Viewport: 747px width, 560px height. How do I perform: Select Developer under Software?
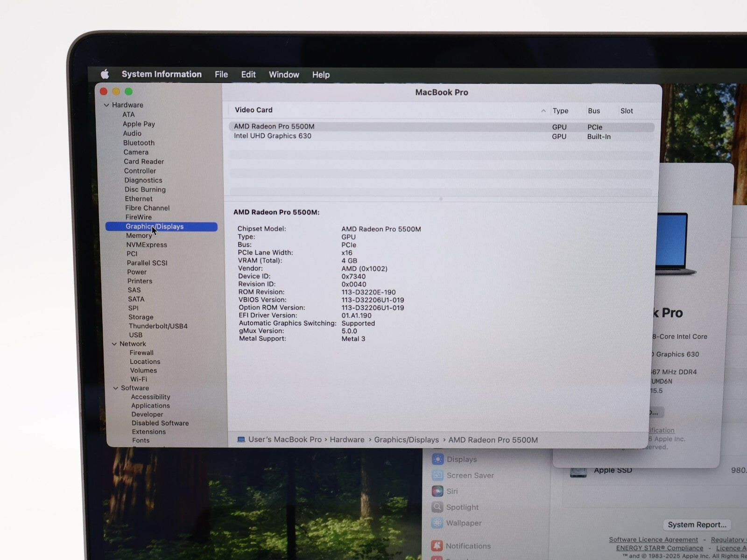point(147,414)
